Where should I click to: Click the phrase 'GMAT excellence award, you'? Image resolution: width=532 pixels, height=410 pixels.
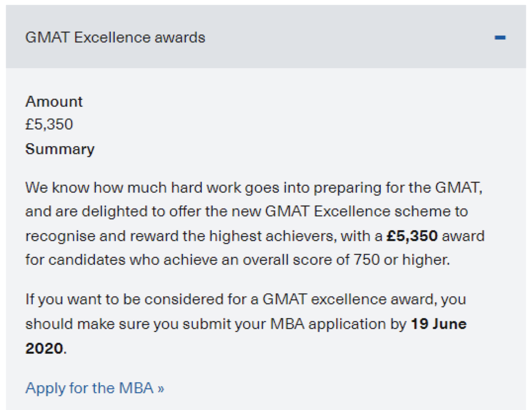(x=364, y=299)
